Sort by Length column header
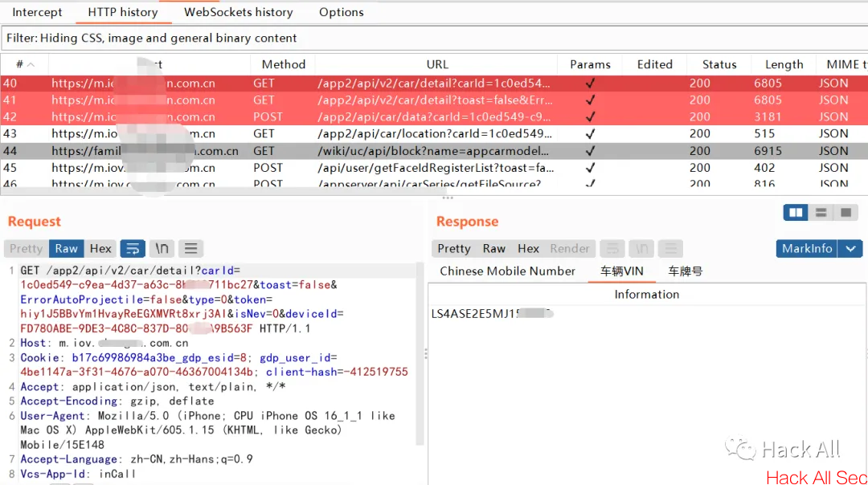This screenshot has height=485, width=868. (x=784, y=65)
